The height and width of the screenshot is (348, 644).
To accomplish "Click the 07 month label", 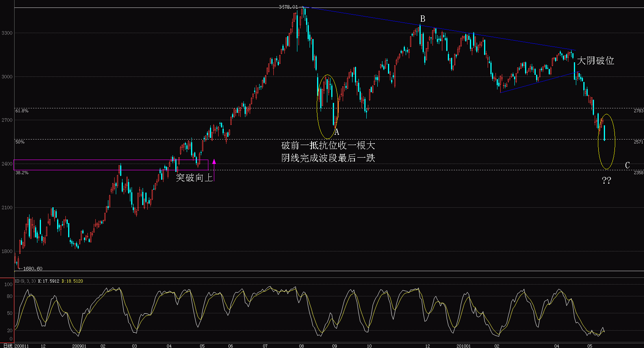I will [x=265, y=346].
